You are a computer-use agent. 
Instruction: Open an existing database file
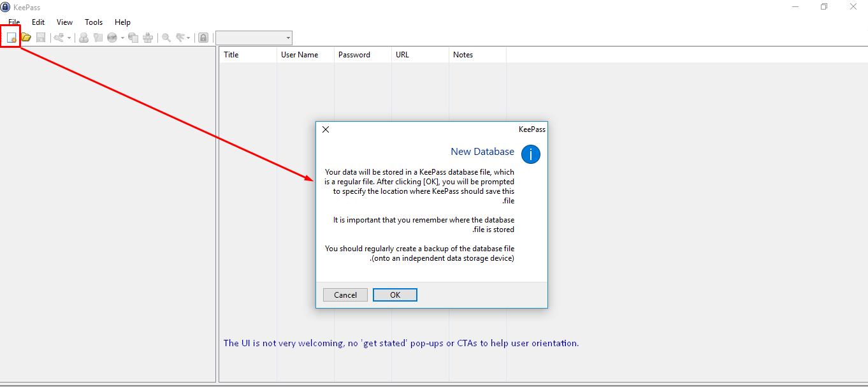(x=26, y=38)
